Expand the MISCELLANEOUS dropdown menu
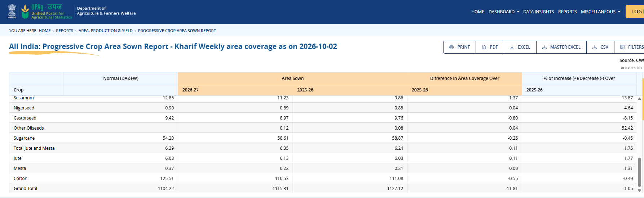Viewport: 644px width, 198px height. tap(601, 12)
